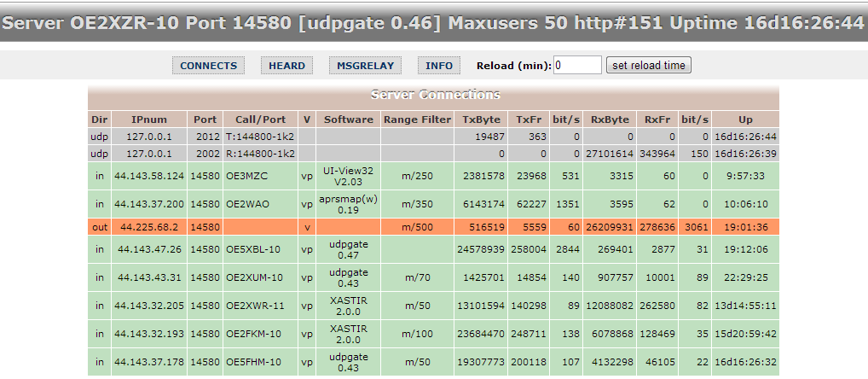The width and height of the screenshot is (868, 379).
Task: Click the out direction cell
Action: (100, 226)
